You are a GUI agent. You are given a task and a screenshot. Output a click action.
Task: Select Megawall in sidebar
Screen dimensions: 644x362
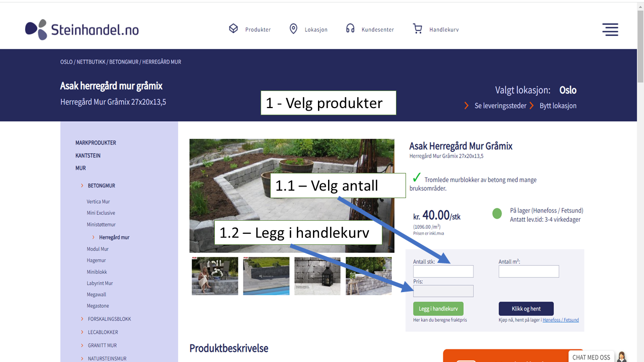pos(97,295)
